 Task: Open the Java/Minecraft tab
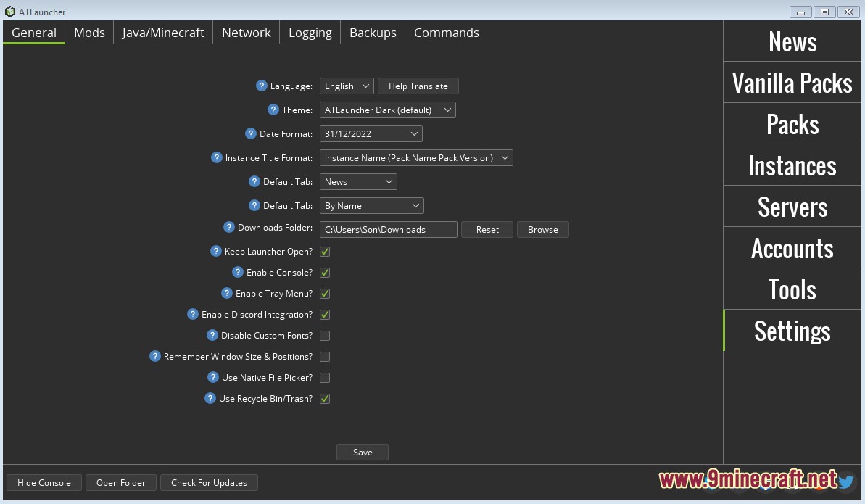click(163, 33)
